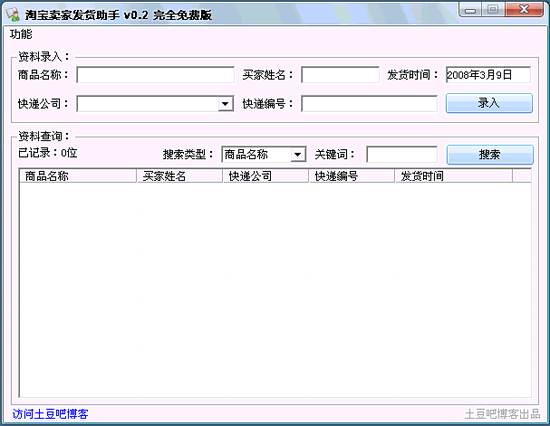This screenshot has width=550, height=426.
Task: Sort by 快递公司 column header
Action: (x=266, y=176)
